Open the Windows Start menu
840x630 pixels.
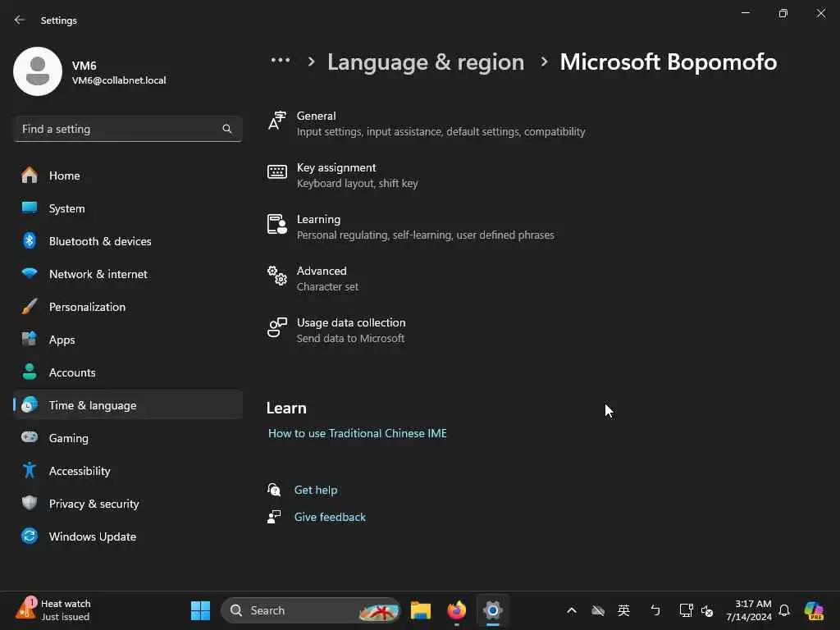click(200, 610)
